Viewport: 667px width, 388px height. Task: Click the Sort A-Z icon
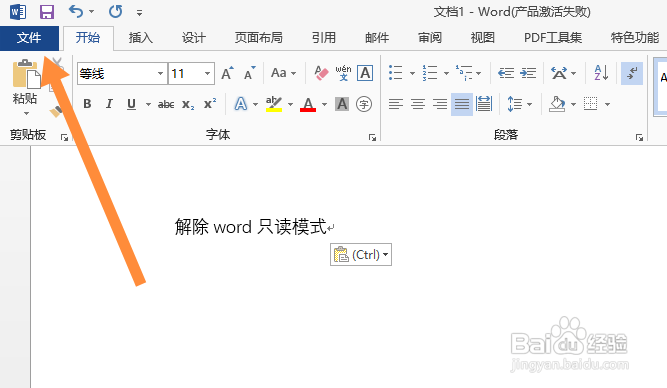tap(601, 73)
